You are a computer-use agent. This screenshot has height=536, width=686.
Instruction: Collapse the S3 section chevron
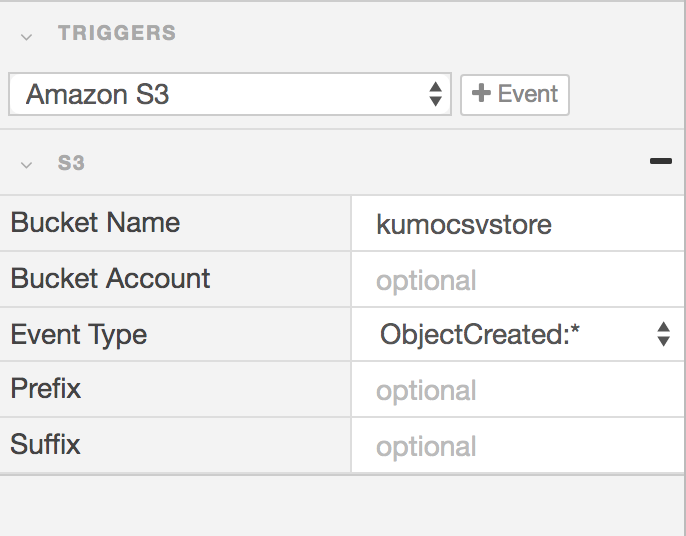pyautogui.click(x=27, y=164)
